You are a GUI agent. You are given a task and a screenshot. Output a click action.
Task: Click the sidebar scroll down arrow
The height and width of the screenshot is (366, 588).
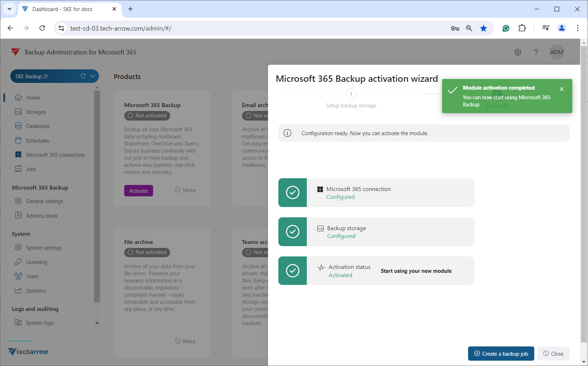(97, 323)
